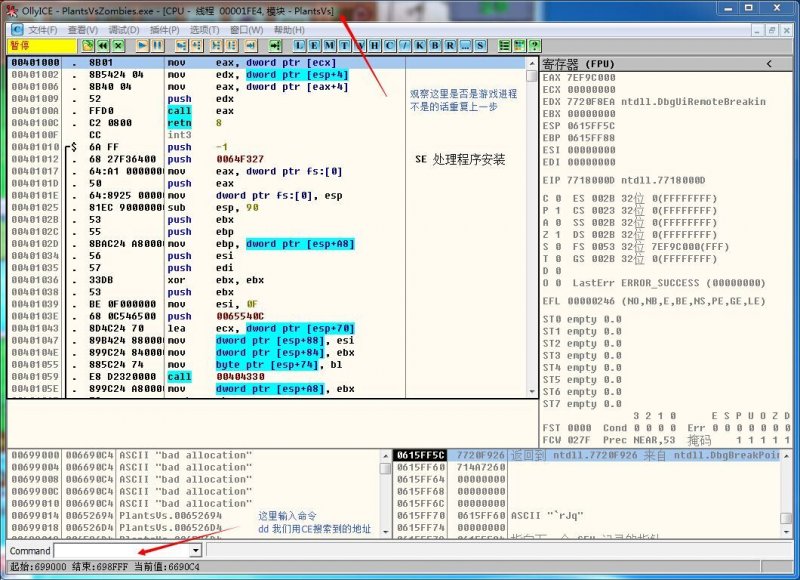Open Handles window via H icon
The image size is (800, 580).
[374, 46]
